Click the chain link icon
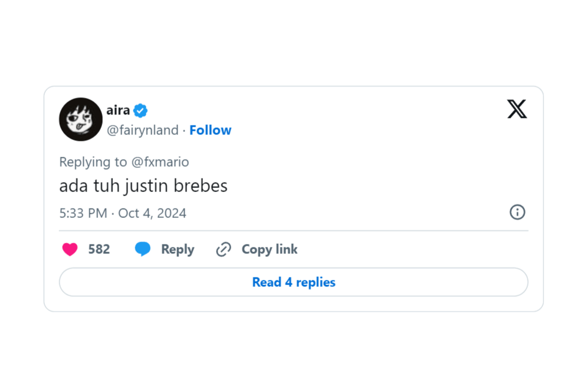This screenshot has height=387, width=588. (x=224, y=249)
